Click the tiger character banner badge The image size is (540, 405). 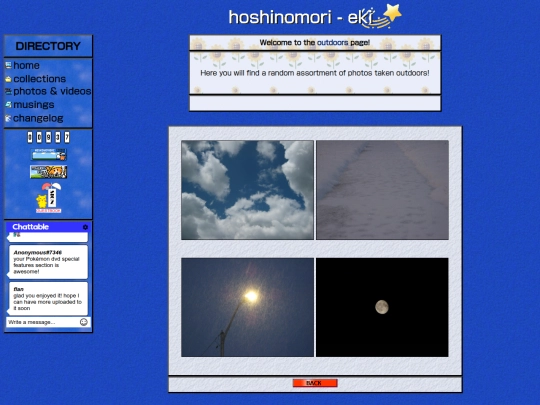point(49,172)
